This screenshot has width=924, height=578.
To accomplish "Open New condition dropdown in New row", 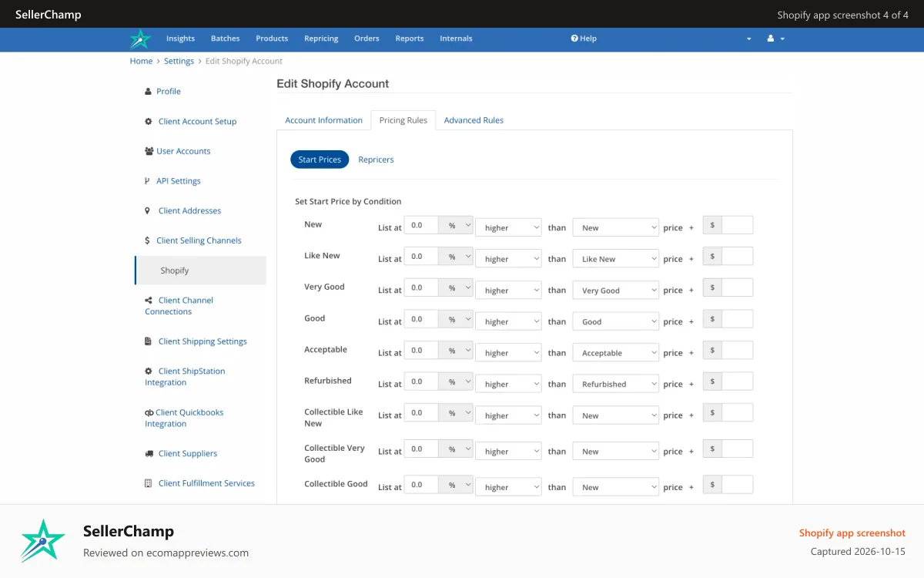I will (616, 227).
